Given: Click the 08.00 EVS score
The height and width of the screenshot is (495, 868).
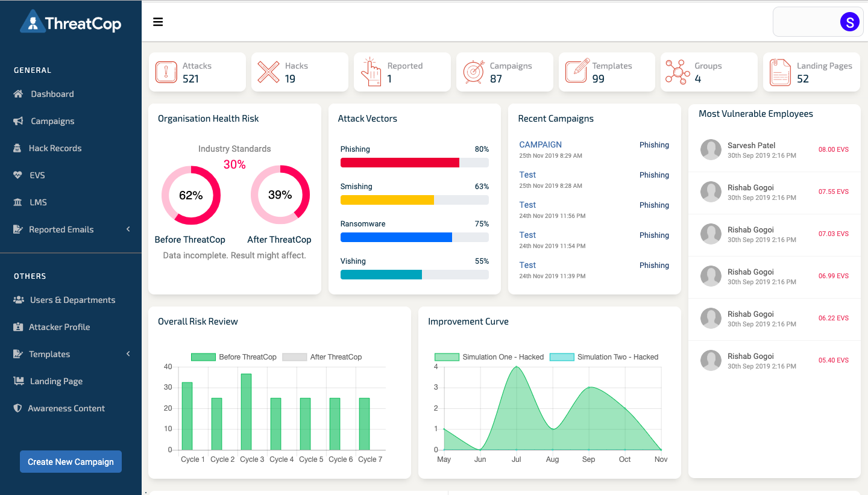Looking at the screenshot, I should [834, 149].
